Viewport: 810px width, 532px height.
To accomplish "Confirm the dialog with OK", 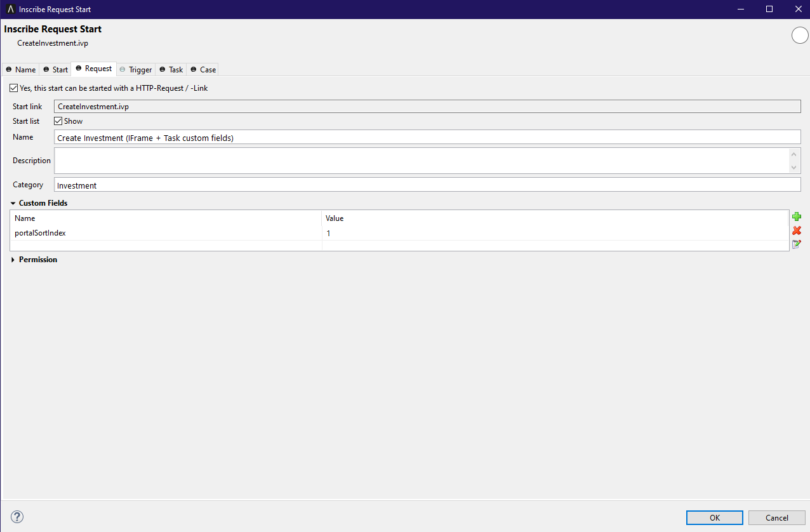I will tap(714, 517).
